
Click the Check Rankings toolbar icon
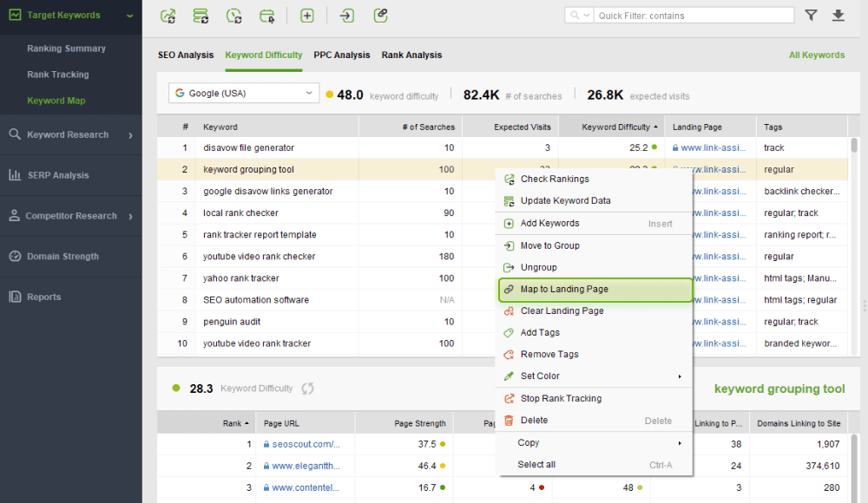pos(168,16)
